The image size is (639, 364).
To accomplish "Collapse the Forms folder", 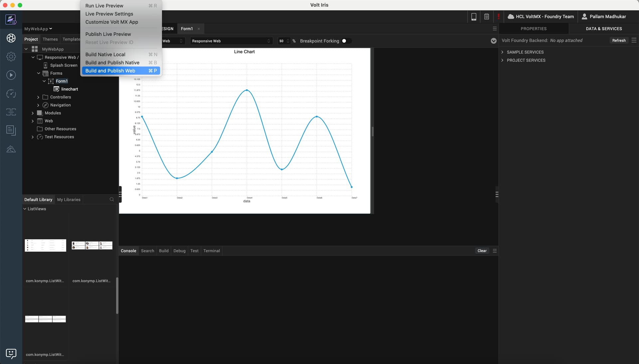I will (38, 73).
